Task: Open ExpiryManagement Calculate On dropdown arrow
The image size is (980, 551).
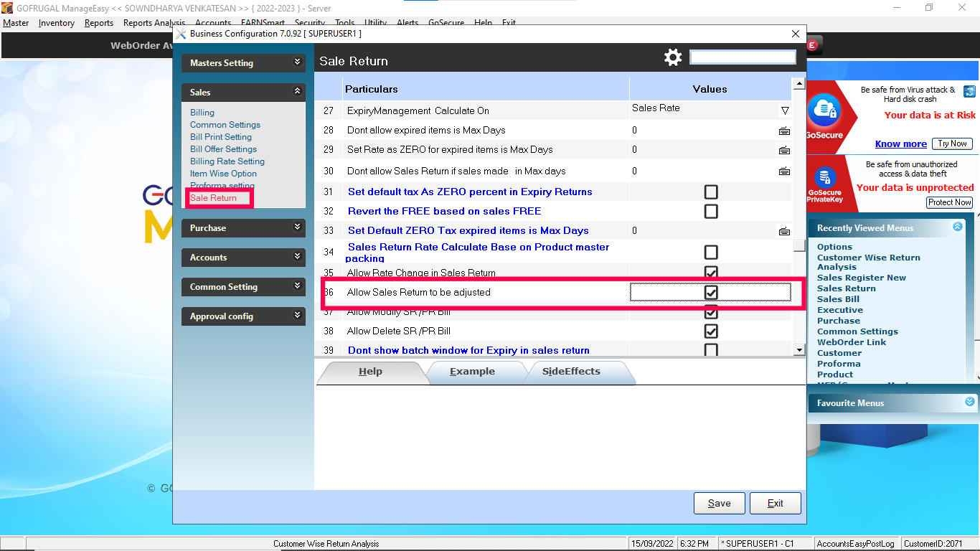Action: click(785, 110)
